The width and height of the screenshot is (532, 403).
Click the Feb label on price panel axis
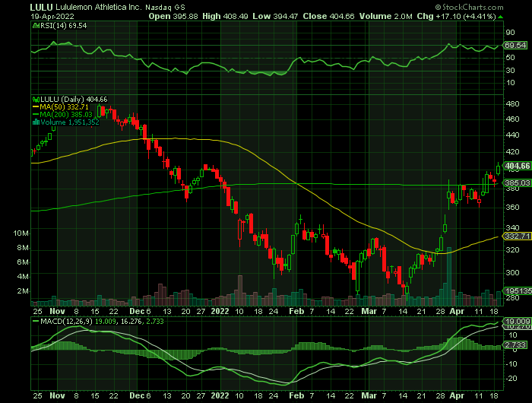coord(296,311)
